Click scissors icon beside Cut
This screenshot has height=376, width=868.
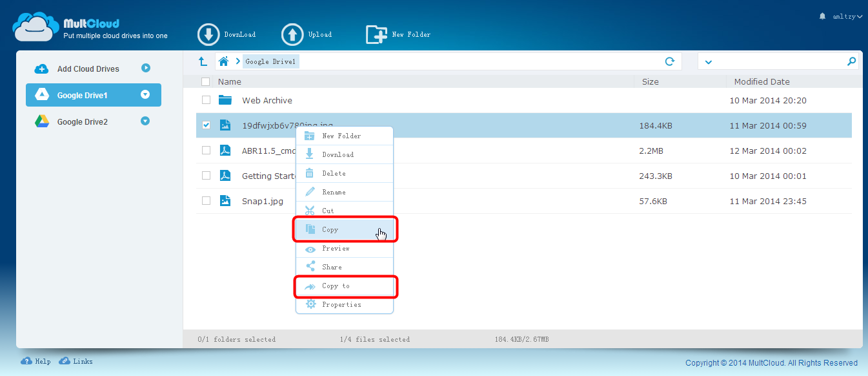(x=310, y=211)
